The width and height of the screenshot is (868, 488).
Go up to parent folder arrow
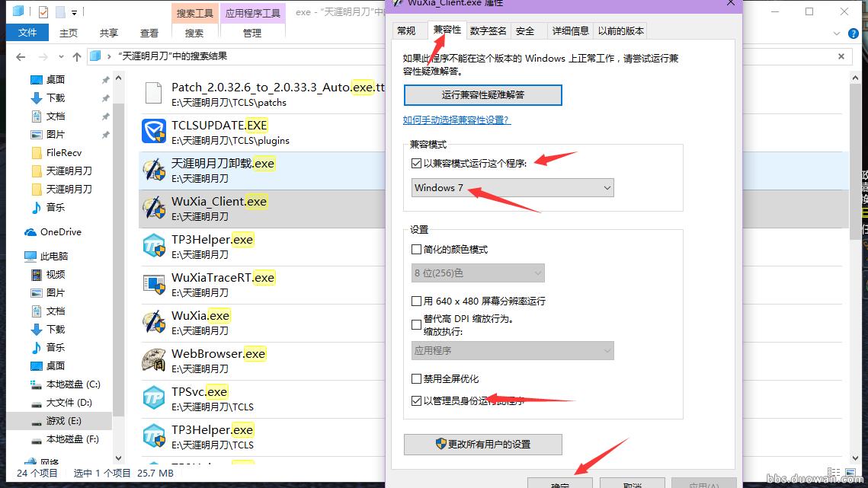coord(77,56)
